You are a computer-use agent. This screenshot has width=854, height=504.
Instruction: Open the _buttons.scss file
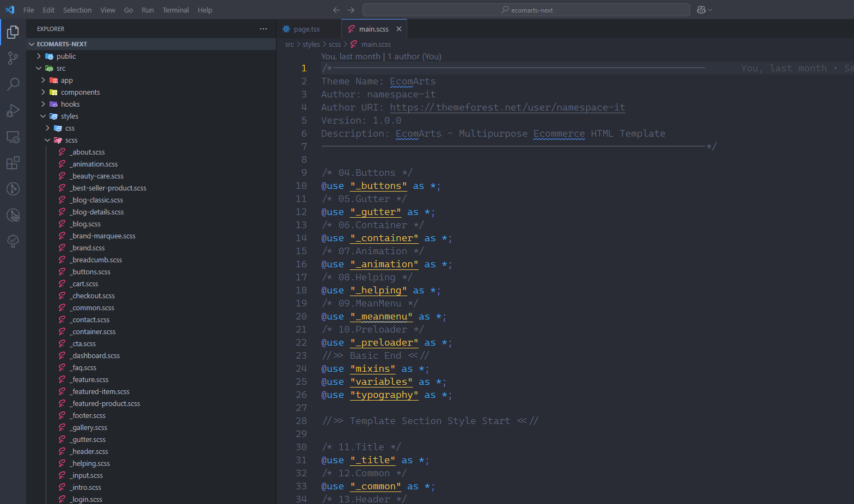[x=91, y=272]
